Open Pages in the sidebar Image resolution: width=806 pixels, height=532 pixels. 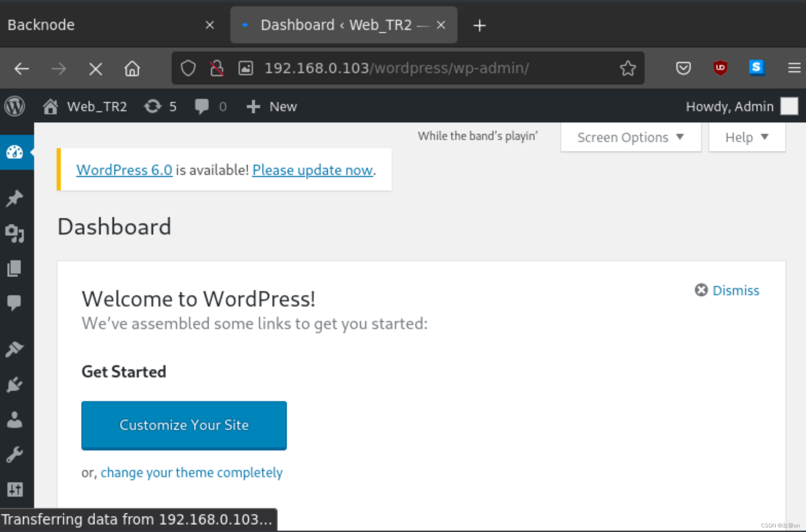tap(15, 268)
